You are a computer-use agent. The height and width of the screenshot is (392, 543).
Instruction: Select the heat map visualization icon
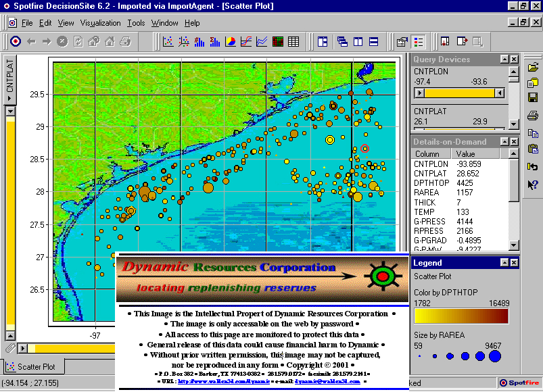coord(278,42)
